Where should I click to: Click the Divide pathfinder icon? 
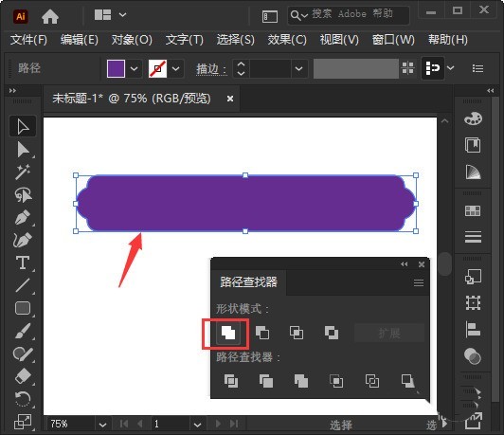[231, 381]
